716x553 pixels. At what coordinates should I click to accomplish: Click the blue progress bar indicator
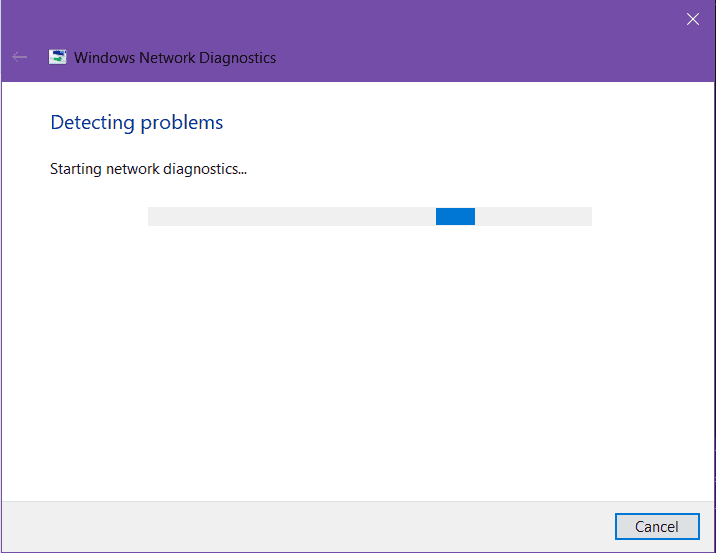(455, 216)
